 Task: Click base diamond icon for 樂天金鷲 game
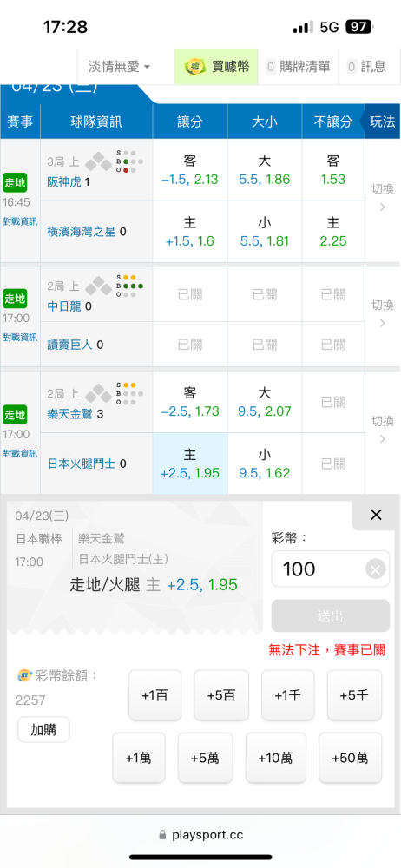98,393
